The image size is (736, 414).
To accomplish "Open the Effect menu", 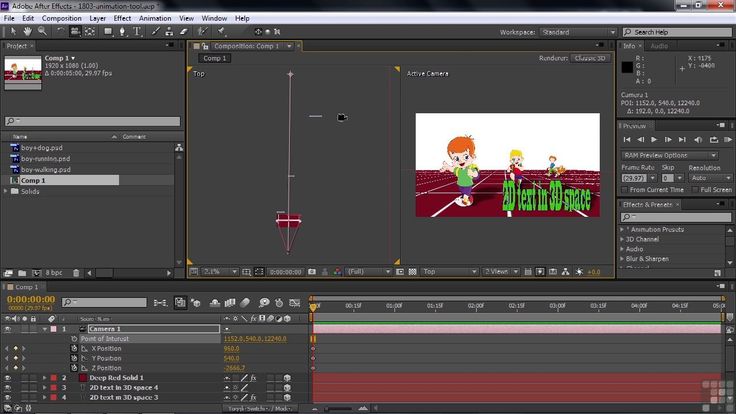I will coord(122,18).
